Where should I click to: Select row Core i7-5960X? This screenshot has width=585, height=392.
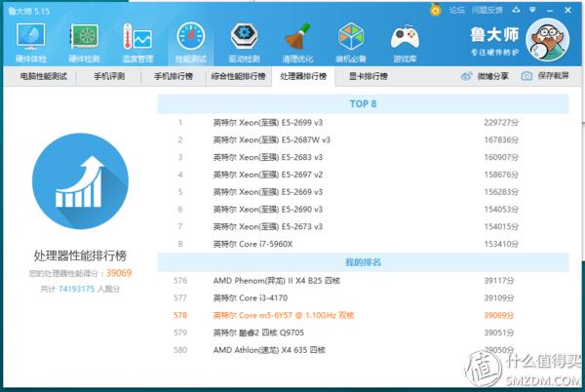coord(363,244)
